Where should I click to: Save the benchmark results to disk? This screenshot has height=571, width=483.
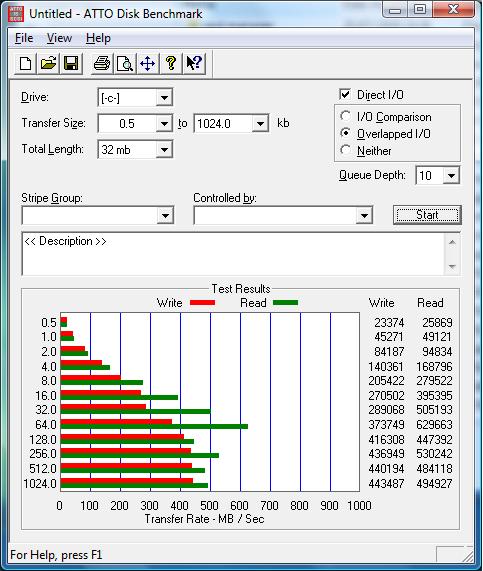coord(71,63)
